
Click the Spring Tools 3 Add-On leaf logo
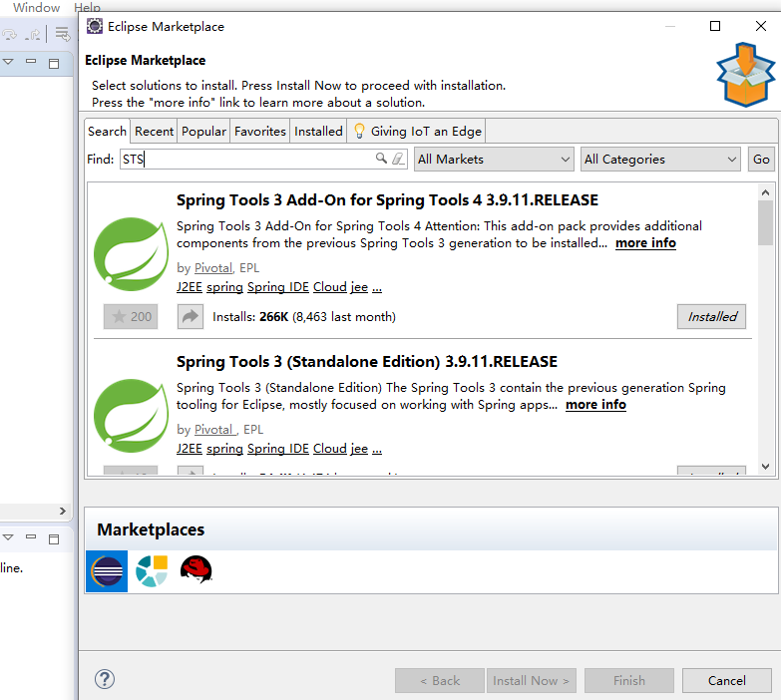[x=131, y=254]
